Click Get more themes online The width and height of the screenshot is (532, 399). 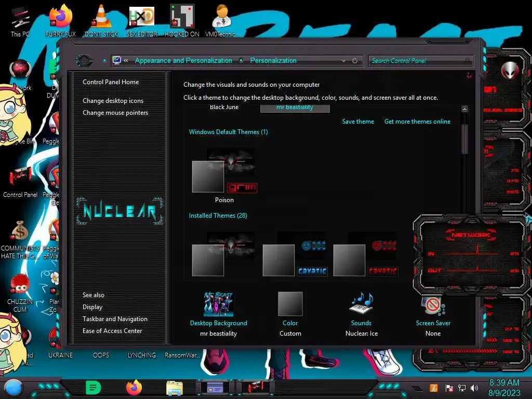pyautogui.click(x=417, y=122)
